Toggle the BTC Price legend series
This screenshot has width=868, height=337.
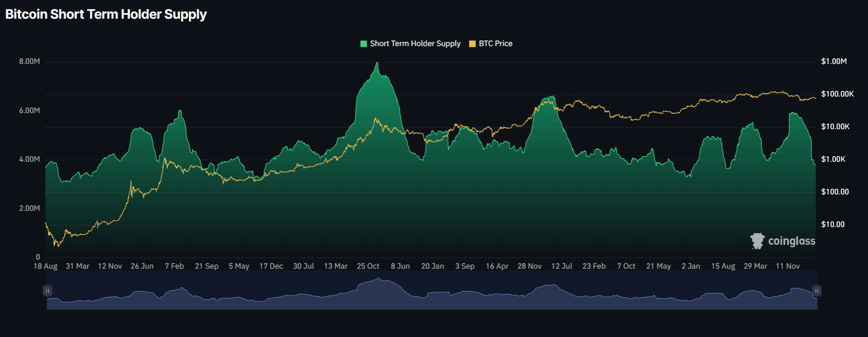(x=491, y=43)
